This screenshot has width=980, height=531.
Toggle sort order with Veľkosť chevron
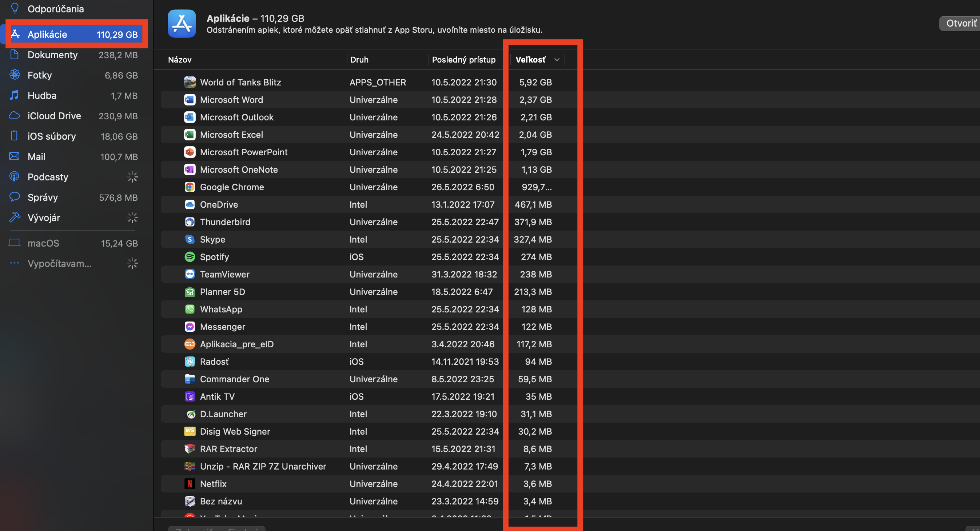click(x=557, y=60)
